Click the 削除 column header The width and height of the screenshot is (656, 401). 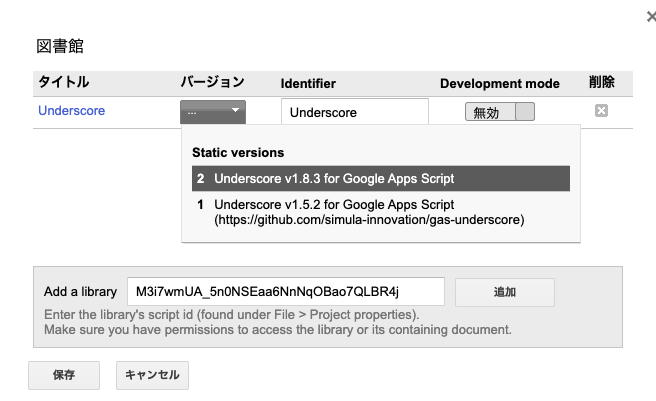[x=601, y=83]
